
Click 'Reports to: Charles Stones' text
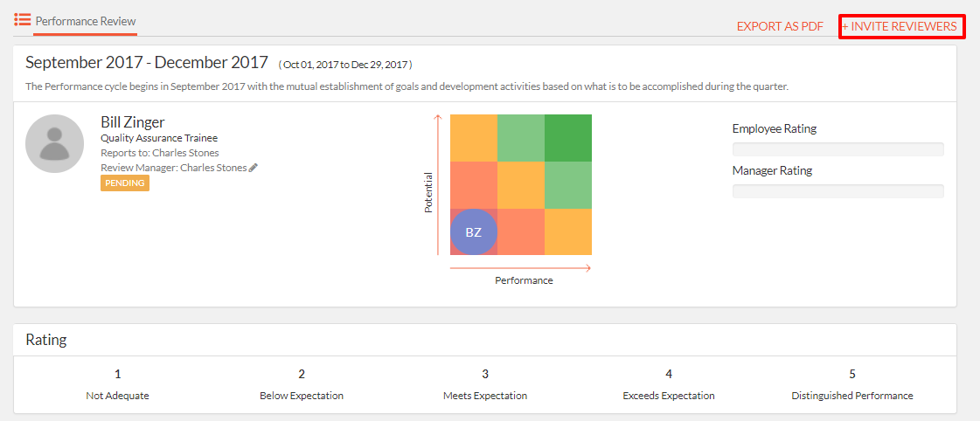click(x=160, y=153)
